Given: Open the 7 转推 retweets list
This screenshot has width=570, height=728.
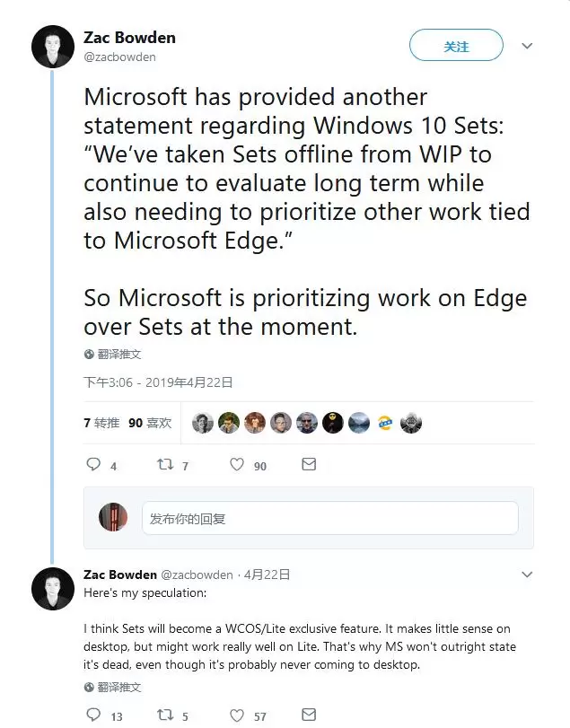Looking at the screenshot, I should point(101,423).
